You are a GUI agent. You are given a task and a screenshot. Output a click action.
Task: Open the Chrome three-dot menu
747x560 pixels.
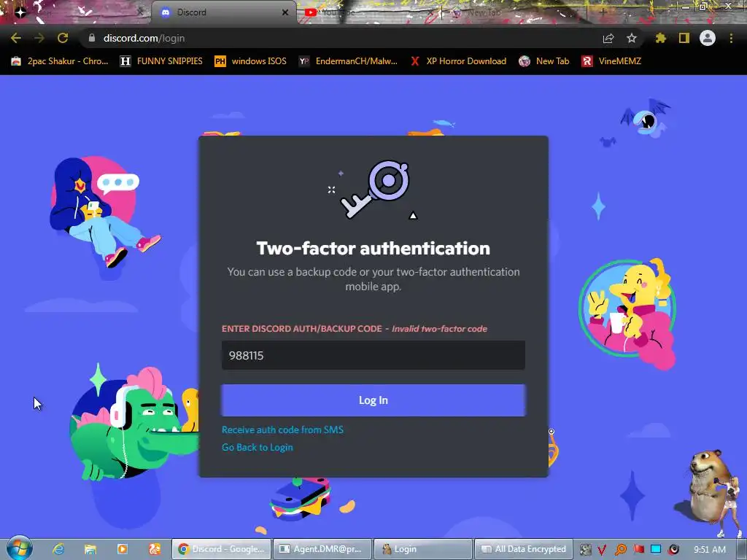pyautogui.click(x=731, y=38)
